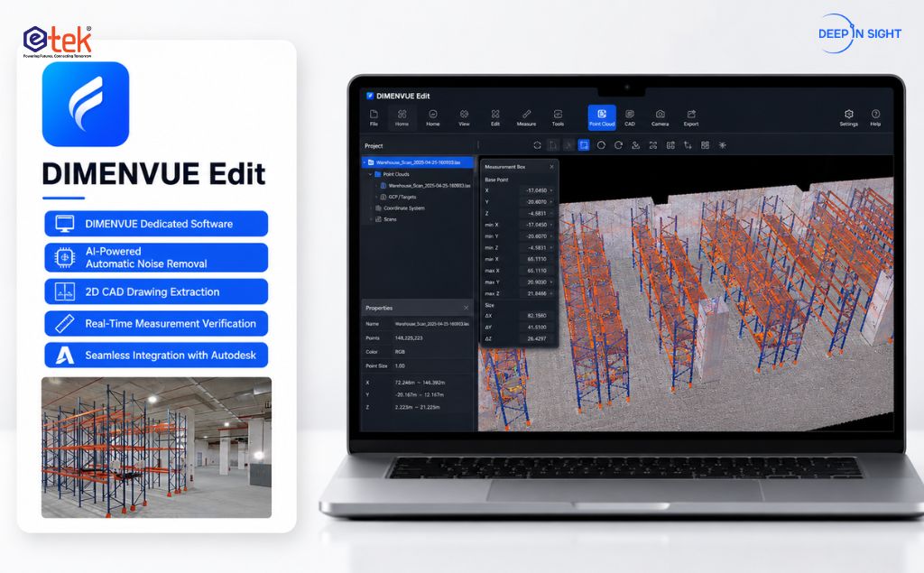Screen dimensions: 924x573
Task: Select the Measure tool in the ribbon
Action: pos(526,117)
